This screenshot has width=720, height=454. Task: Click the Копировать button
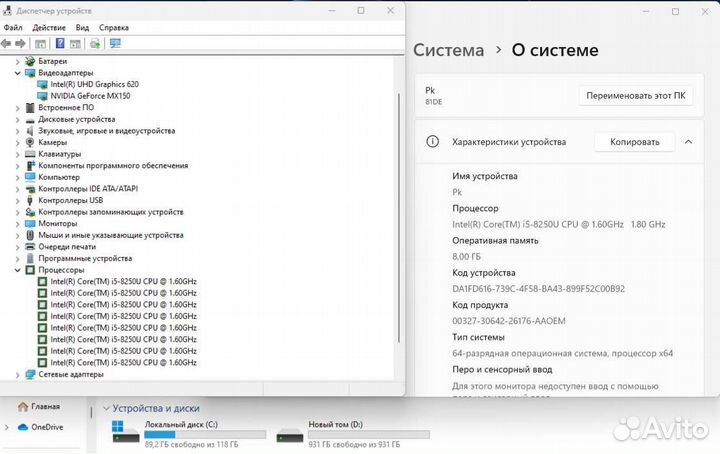click(x=635, y=142)
